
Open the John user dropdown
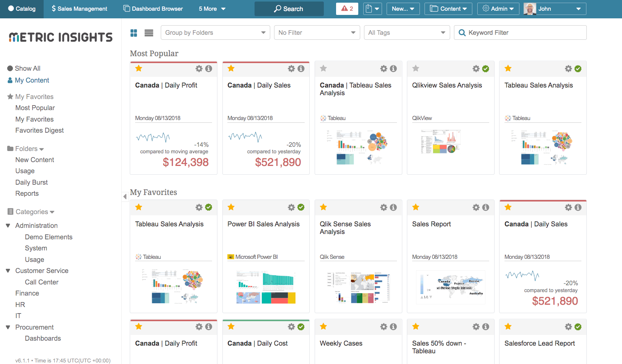click(x=555, y=9)
